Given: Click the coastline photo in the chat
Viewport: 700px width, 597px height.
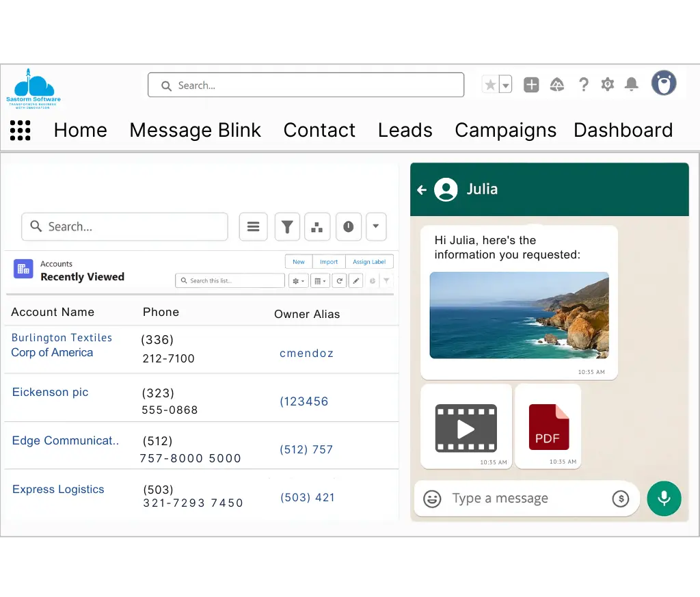Looking at the screenshot, I should coord(519,315).
